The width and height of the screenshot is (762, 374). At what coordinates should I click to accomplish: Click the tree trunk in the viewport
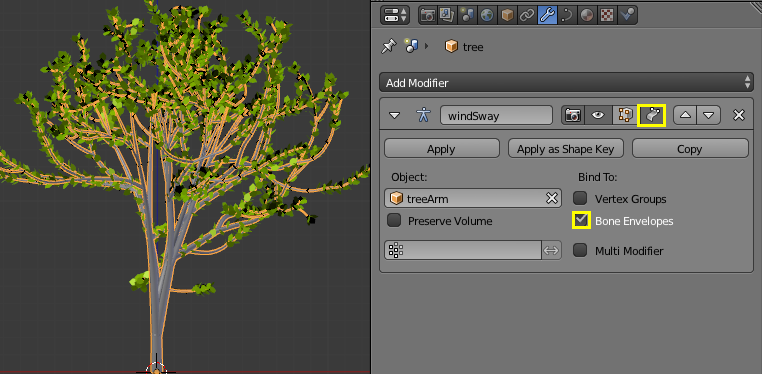(x=156, y=321)
